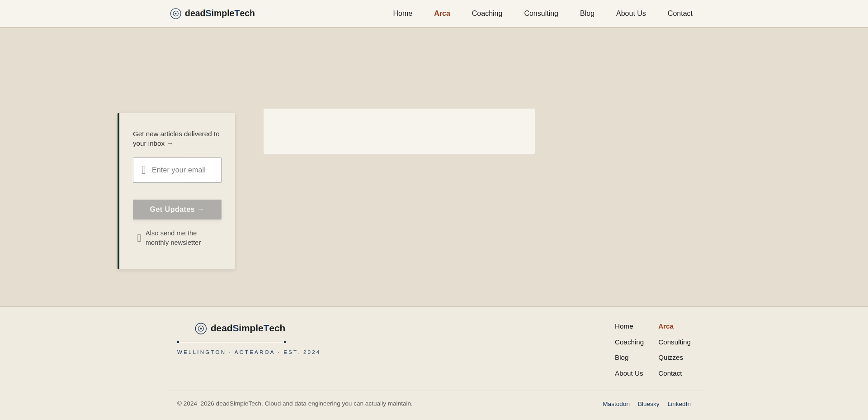
Task: Click the Get Updates button
Action: pyautogui.click(x=177, y=210)
